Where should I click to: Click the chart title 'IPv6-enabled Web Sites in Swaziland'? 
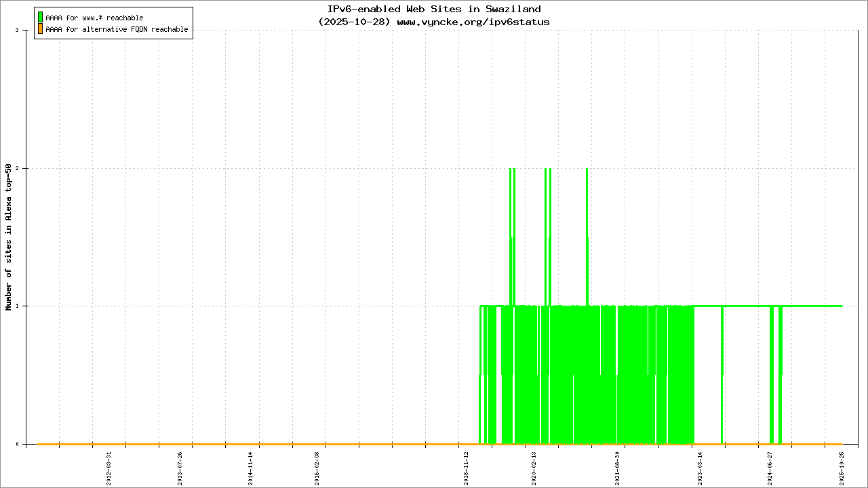click(434, 9)
